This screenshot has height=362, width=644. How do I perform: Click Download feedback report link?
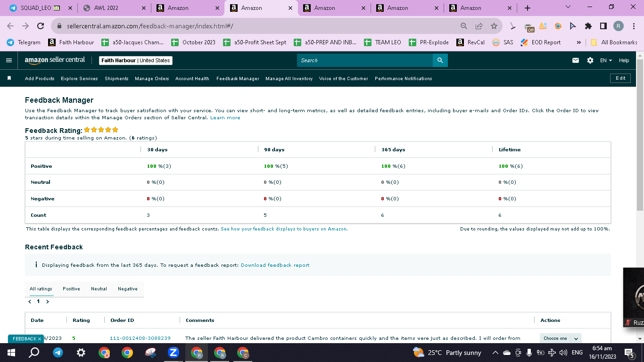click(275, 265)
